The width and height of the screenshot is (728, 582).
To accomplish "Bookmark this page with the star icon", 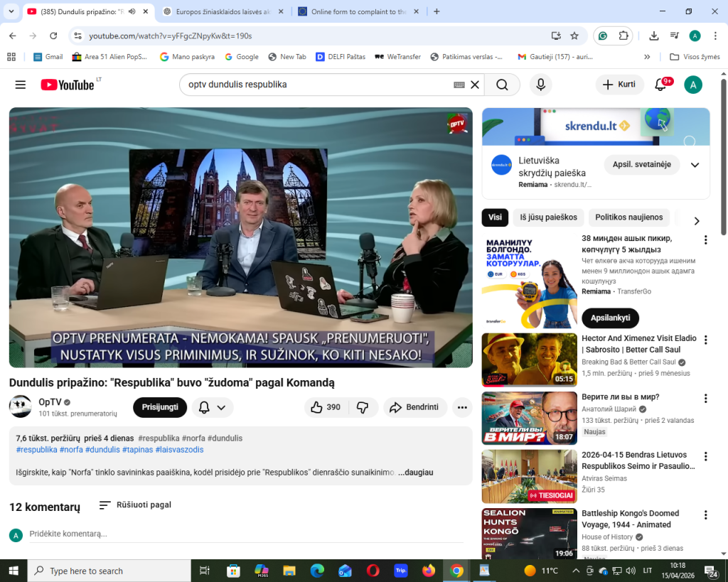I will click(574, 36).
